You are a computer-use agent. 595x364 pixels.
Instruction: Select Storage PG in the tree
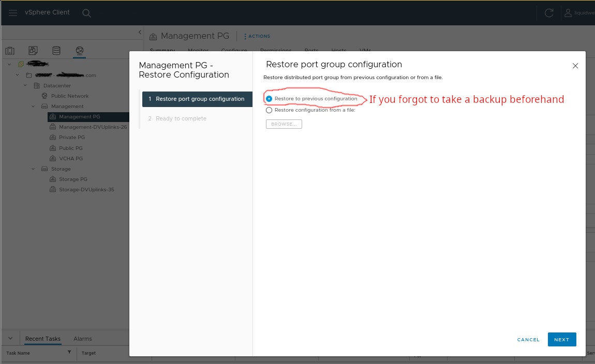pyautogui.click(x=73, y=179)
